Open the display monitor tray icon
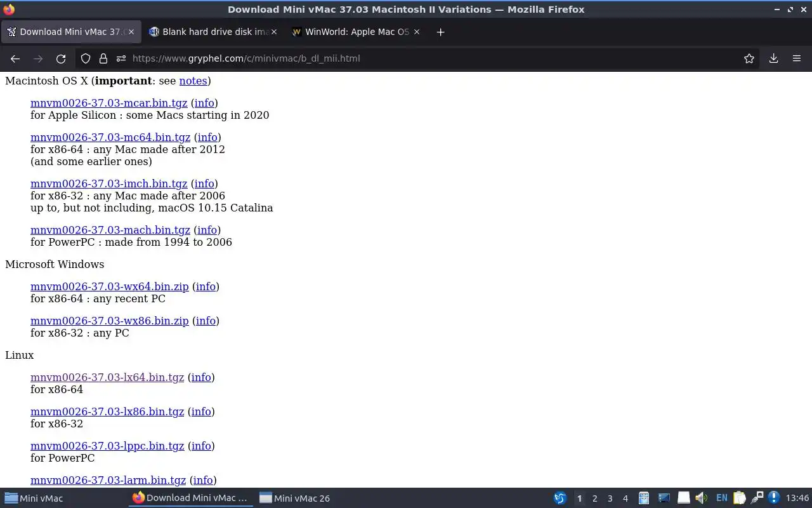This screenshot has height=508, width=812. click(664, 498)
